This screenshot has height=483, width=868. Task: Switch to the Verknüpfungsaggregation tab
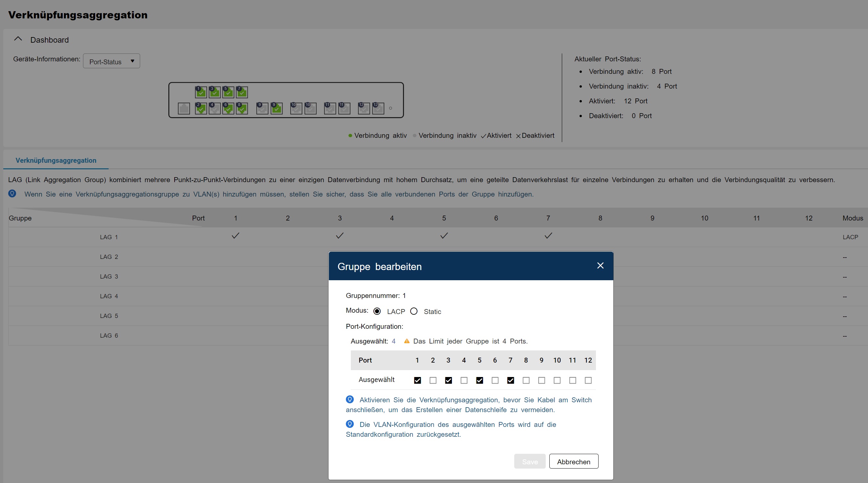point(56,160)
